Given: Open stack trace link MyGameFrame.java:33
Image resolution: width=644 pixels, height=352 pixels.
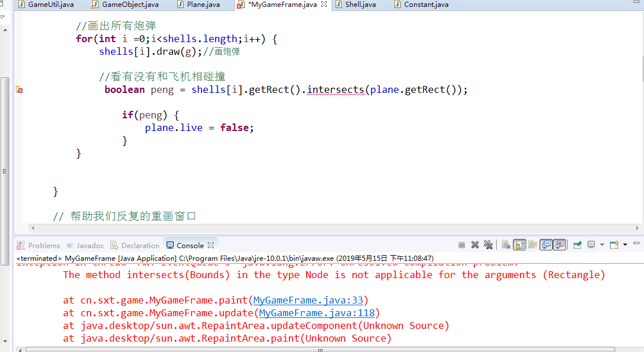Looking at the screenshot, I should pyautogui.click(x=308, y=300).
